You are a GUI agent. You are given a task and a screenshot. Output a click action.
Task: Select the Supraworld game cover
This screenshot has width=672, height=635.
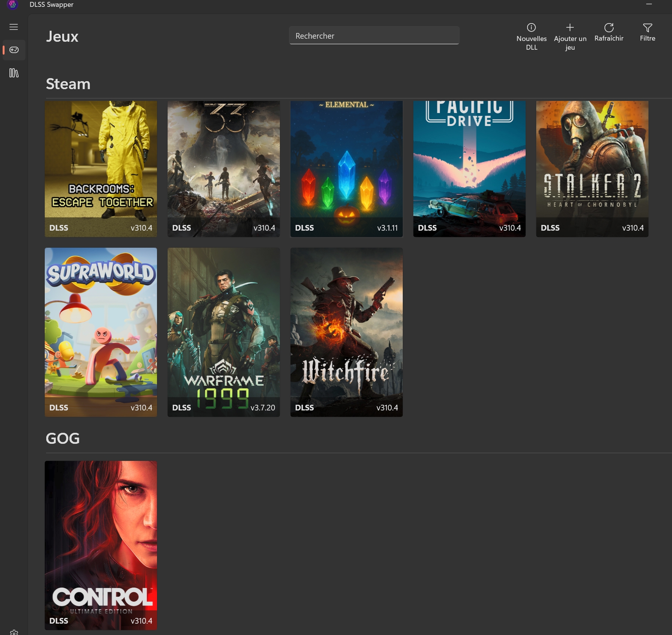[101, 332]
